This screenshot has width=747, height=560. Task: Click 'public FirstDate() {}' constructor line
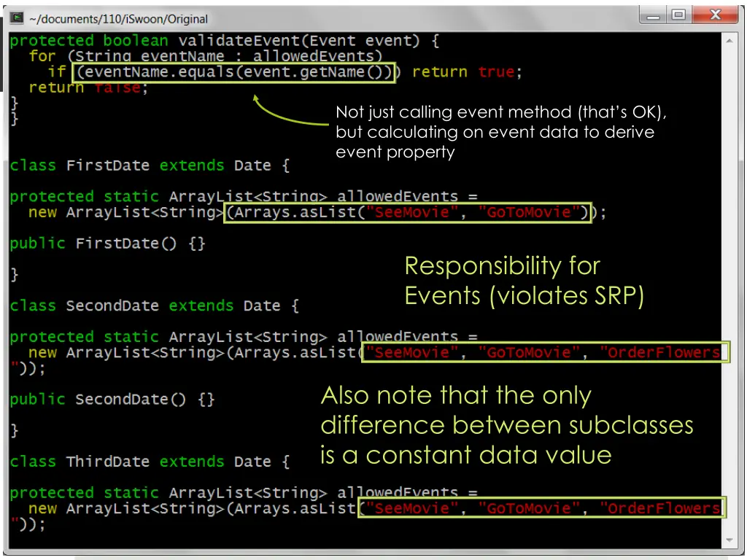[108, 244]
